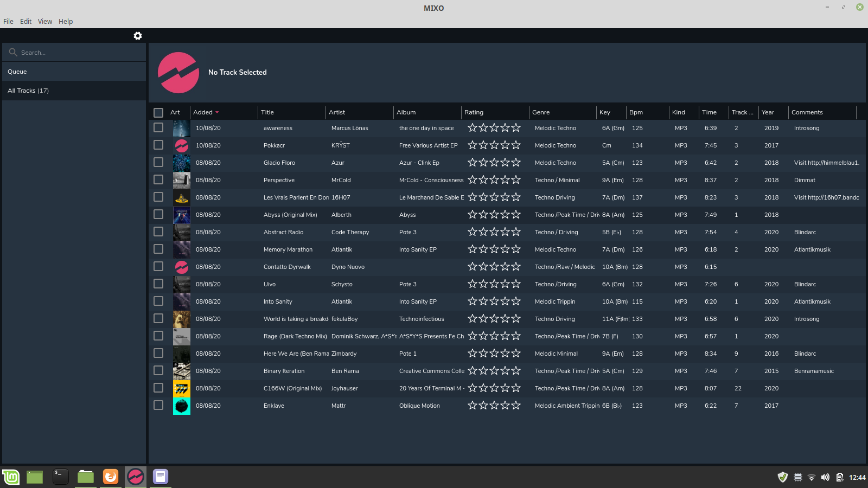Open the Linux Mint start menu
This screenshot has width=868, height=488.
coord(11,477)
